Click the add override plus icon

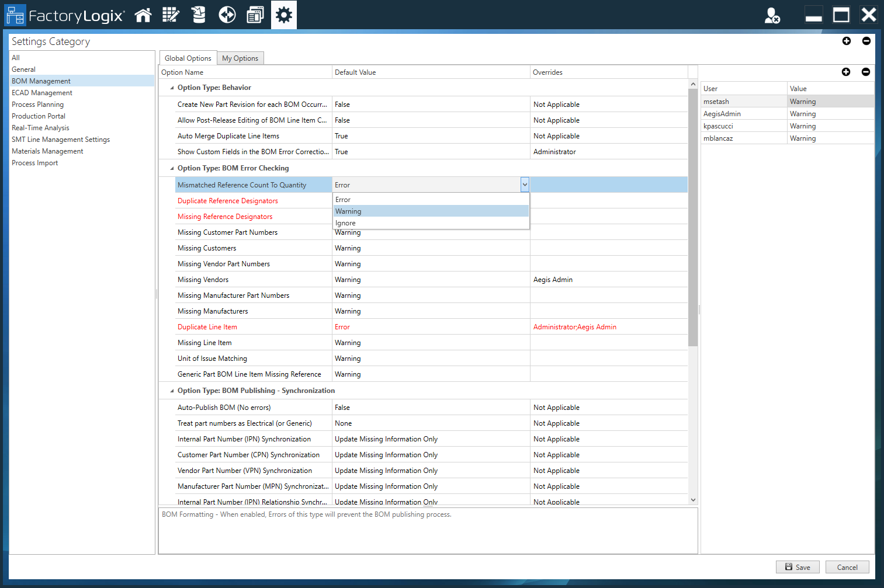[846, 72]
